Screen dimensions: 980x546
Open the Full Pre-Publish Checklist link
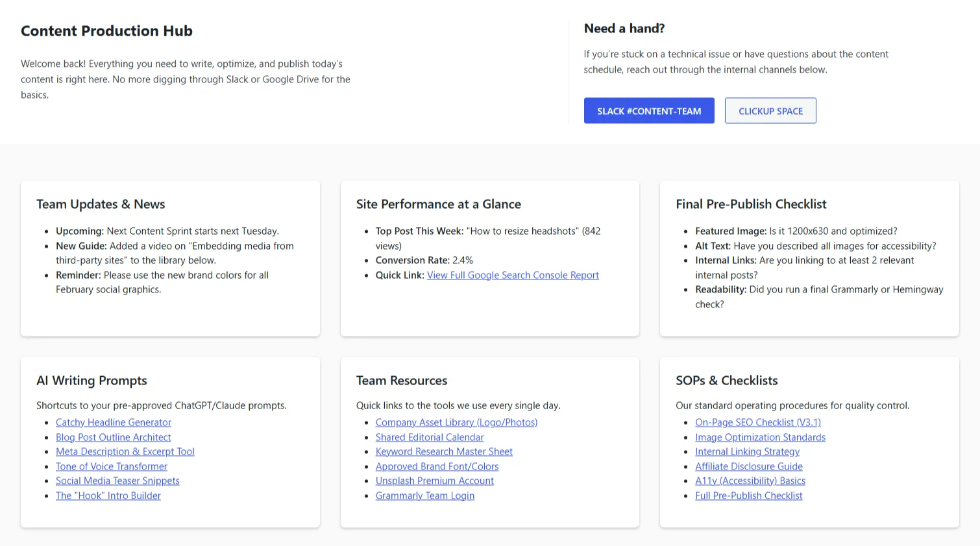(x=748, y=495)
